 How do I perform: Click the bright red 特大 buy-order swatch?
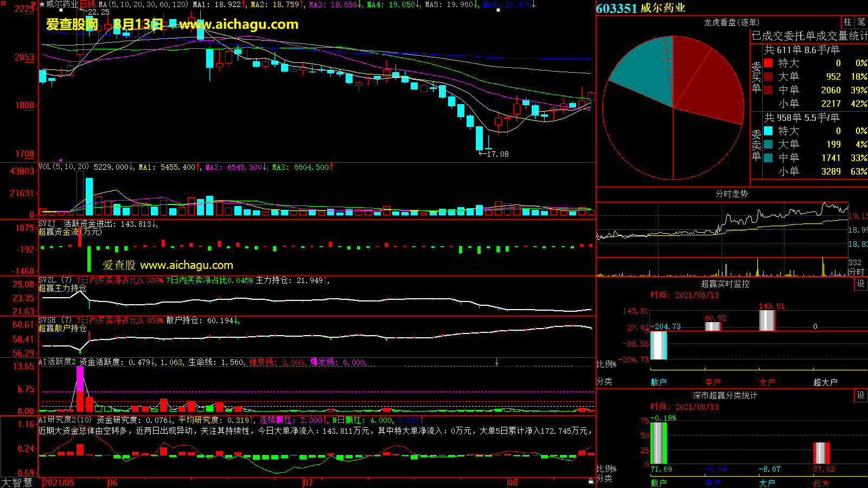(768, 63)
